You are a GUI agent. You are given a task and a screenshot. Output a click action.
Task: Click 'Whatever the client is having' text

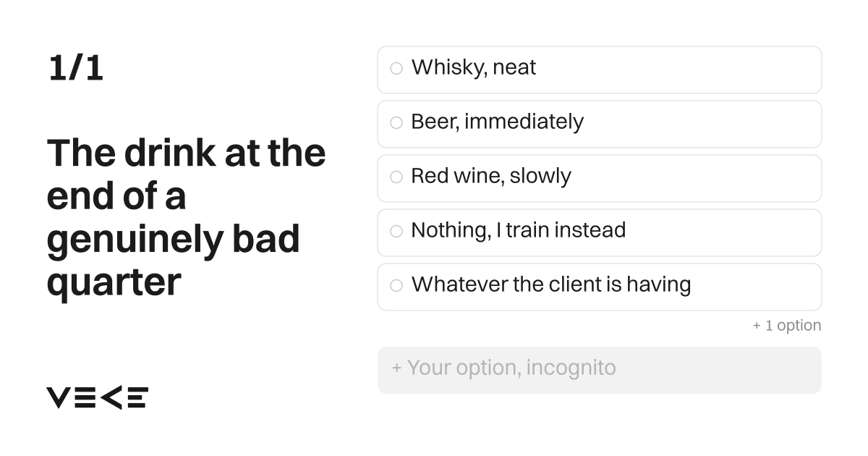point(551,284)
